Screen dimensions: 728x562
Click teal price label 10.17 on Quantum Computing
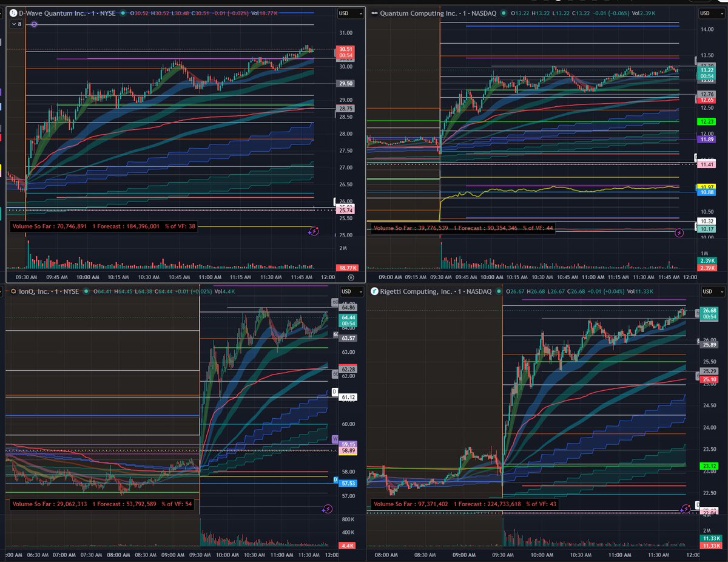(x=706, y=229)
